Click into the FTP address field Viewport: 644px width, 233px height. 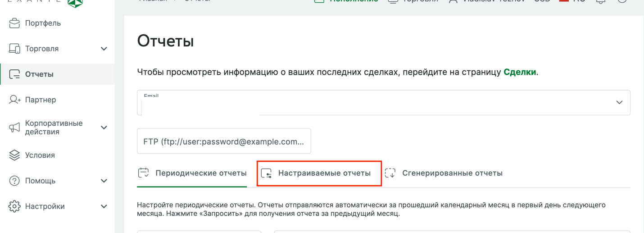coord(224,141)
